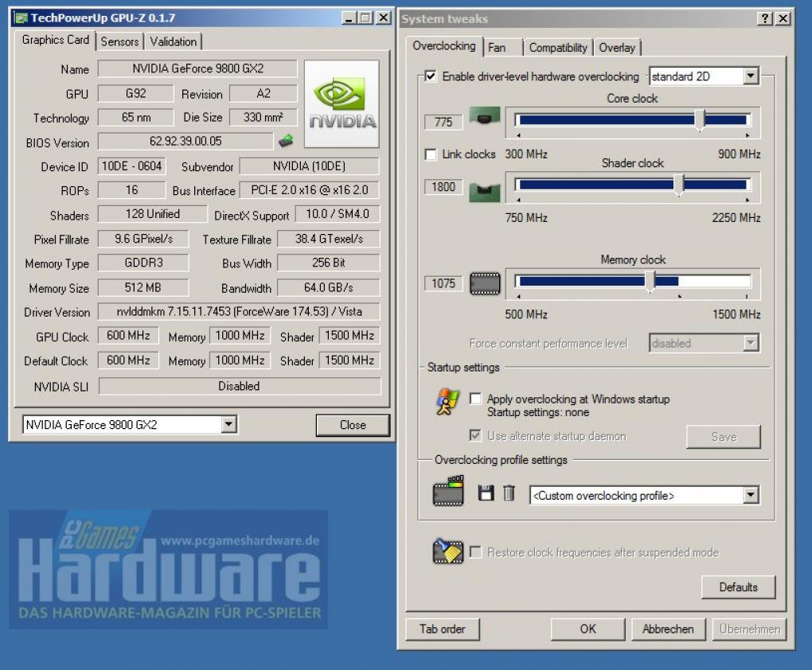
Task: Click the Memory Type value GDDR3
Action: coord(143,263)
